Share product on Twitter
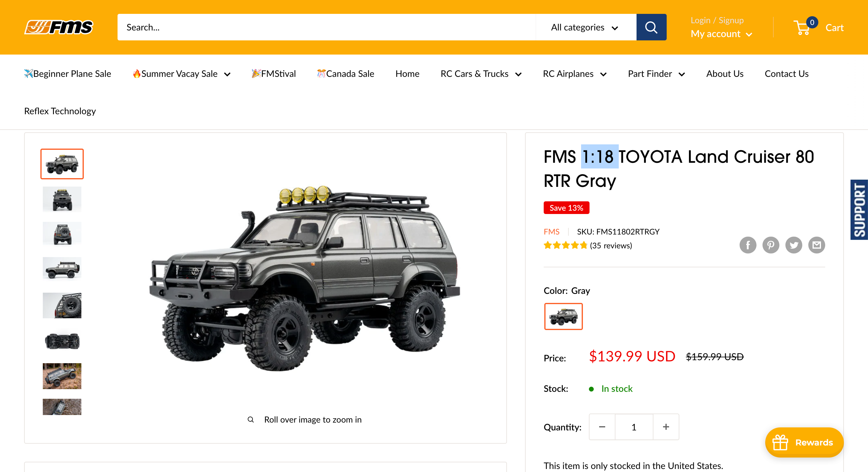 coord(794,245)
